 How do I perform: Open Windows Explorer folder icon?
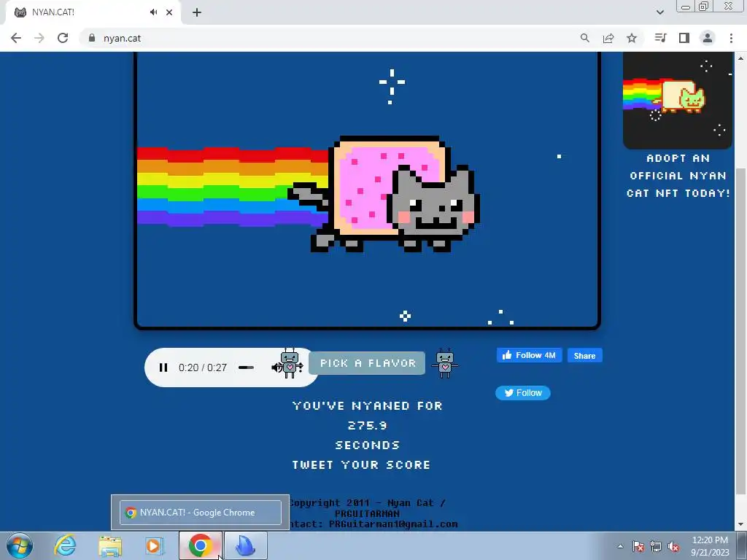pos(110,545)
